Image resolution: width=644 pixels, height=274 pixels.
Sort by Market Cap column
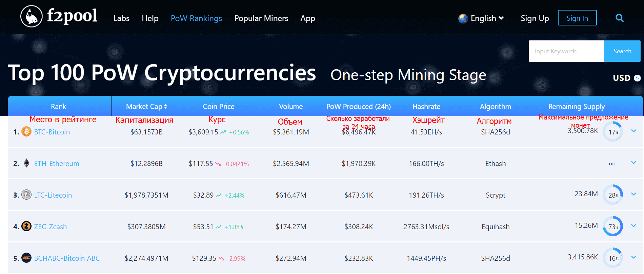point(146,107)
